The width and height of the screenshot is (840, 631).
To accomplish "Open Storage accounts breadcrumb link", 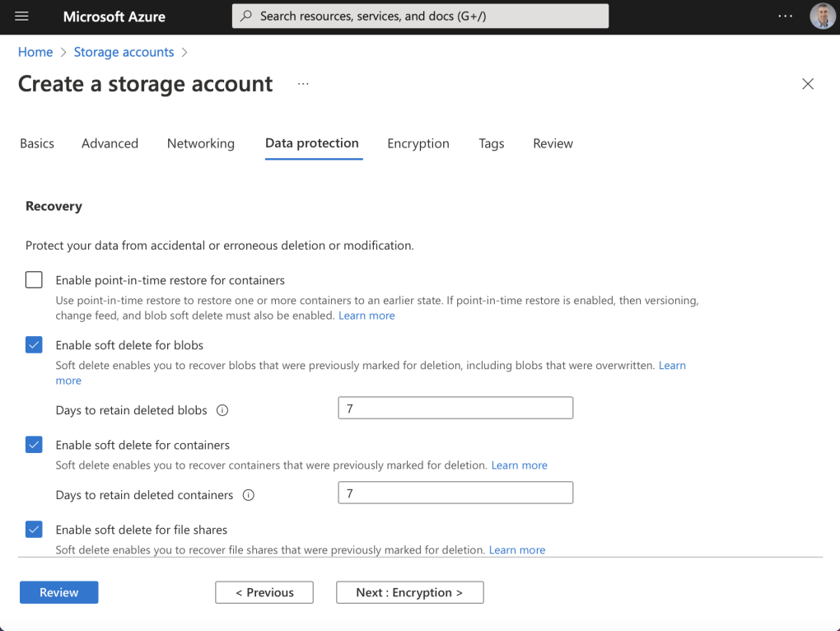I will [x=124, y=52].
